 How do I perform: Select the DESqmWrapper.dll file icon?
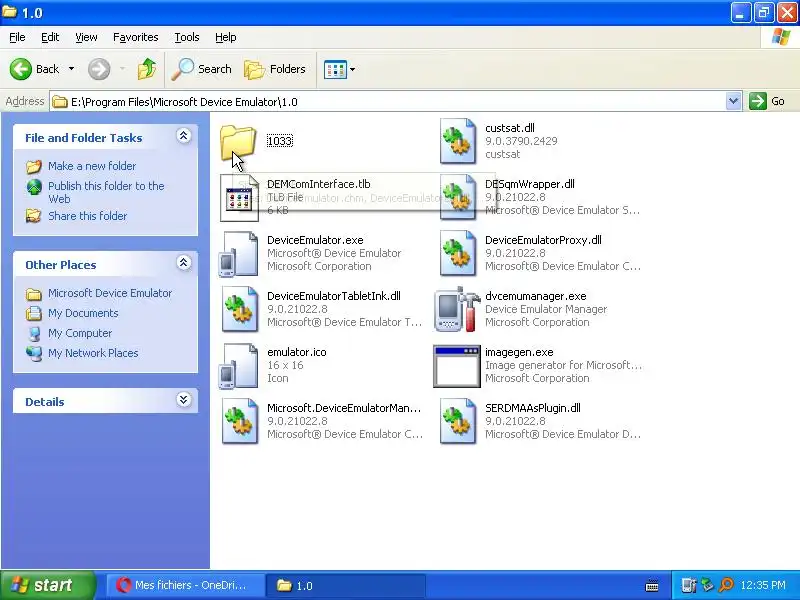click(x=458, y=197)
